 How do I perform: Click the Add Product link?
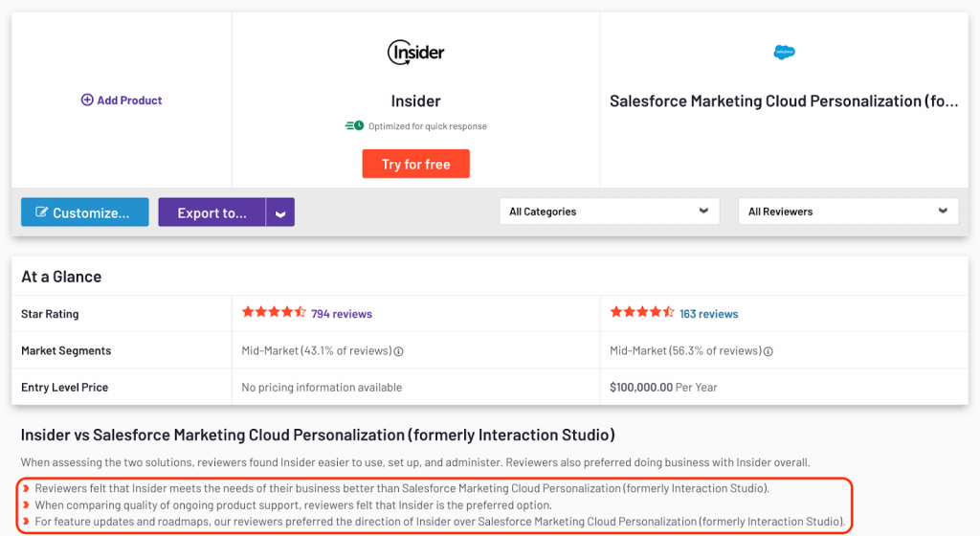click(122, 100)
